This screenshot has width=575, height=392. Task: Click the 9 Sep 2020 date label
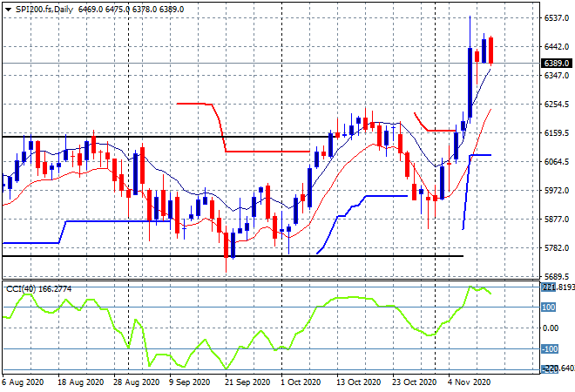189,382
